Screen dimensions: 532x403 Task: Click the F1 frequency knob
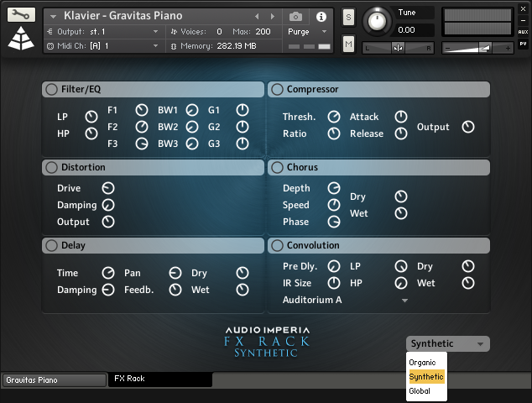coord(142,110)
